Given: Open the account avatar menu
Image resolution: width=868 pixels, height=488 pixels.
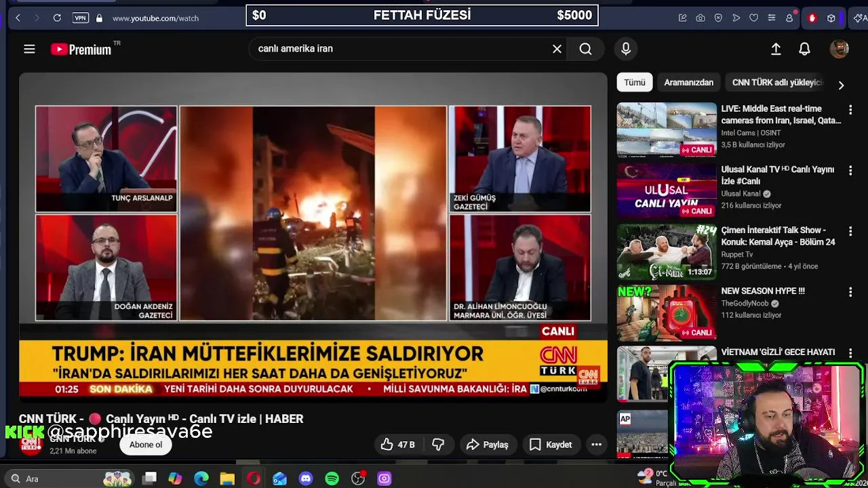Looking at the screenshot, I should pos(840,49).
